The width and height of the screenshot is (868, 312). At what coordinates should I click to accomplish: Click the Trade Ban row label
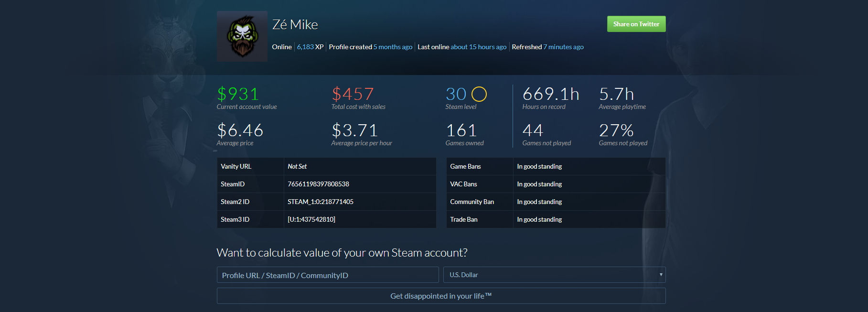(x=464, y=219)
